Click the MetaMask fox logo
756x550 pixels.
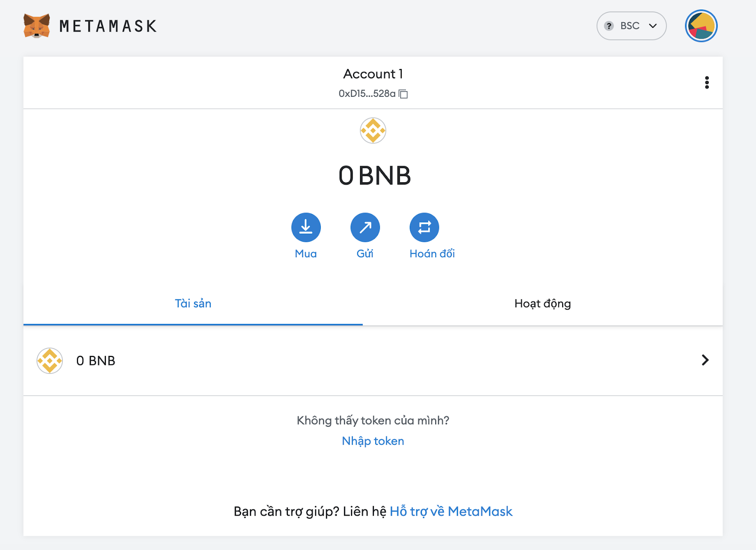pyautogui.click(x=37, y=26)
